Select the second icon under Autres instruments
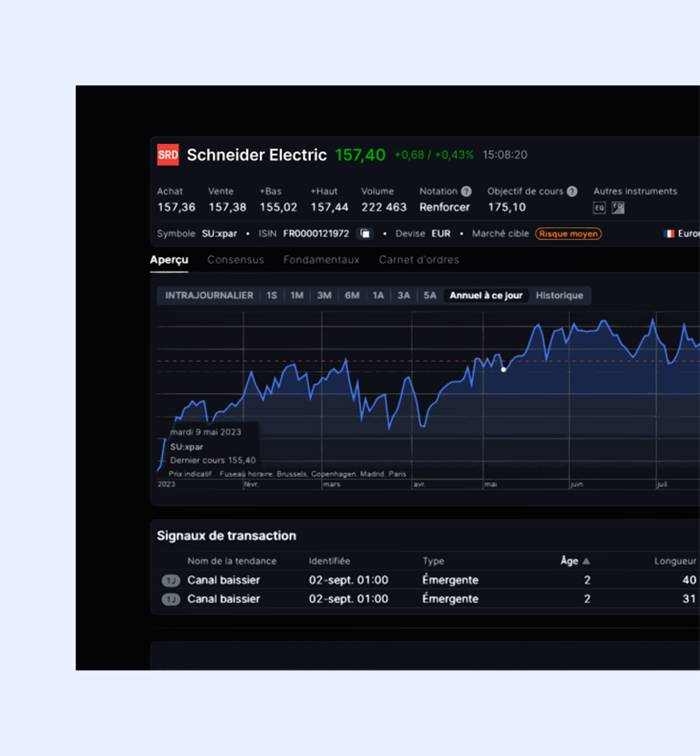The image size is (700, 756). point(618,208)
